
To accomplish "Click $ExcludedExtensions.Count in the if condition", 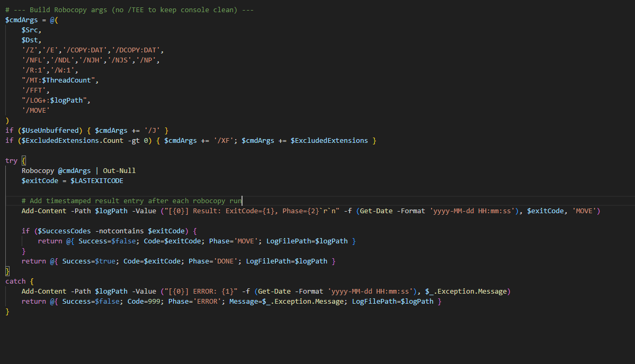I will pos(73,141).
